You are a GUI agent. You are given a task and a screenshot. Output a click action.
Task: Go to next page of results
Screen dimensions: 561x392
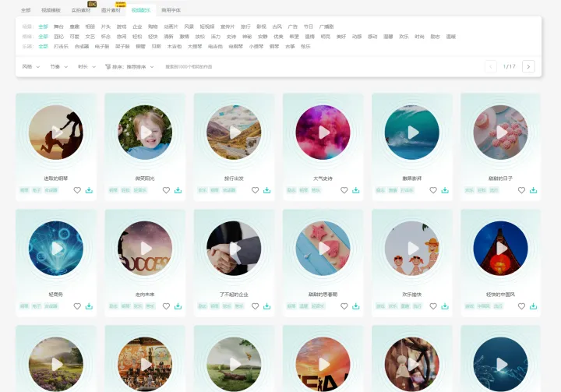pos(528,67)
